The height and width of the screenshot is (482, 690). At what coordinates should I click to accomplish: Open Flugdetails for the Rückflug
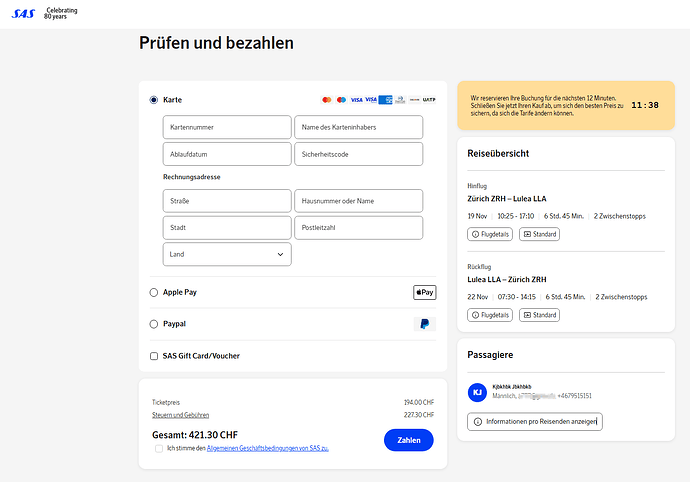490,315
